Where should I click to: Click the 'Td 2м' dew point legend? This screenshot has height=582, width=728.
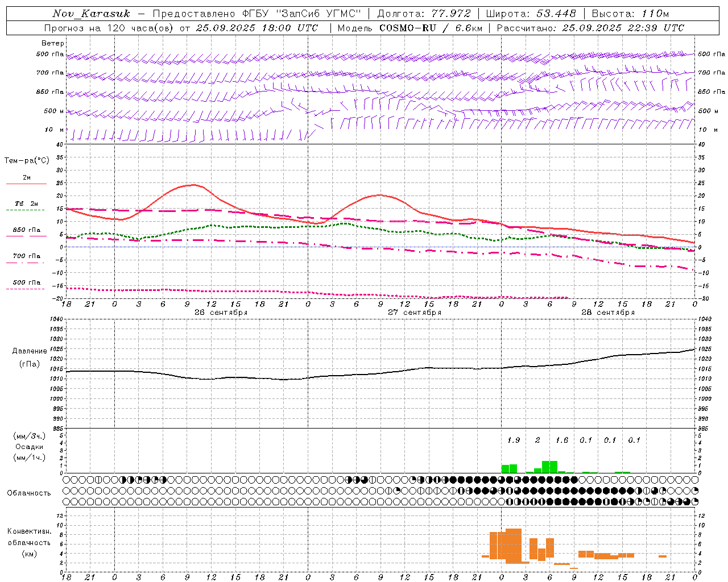click(27, 203)
